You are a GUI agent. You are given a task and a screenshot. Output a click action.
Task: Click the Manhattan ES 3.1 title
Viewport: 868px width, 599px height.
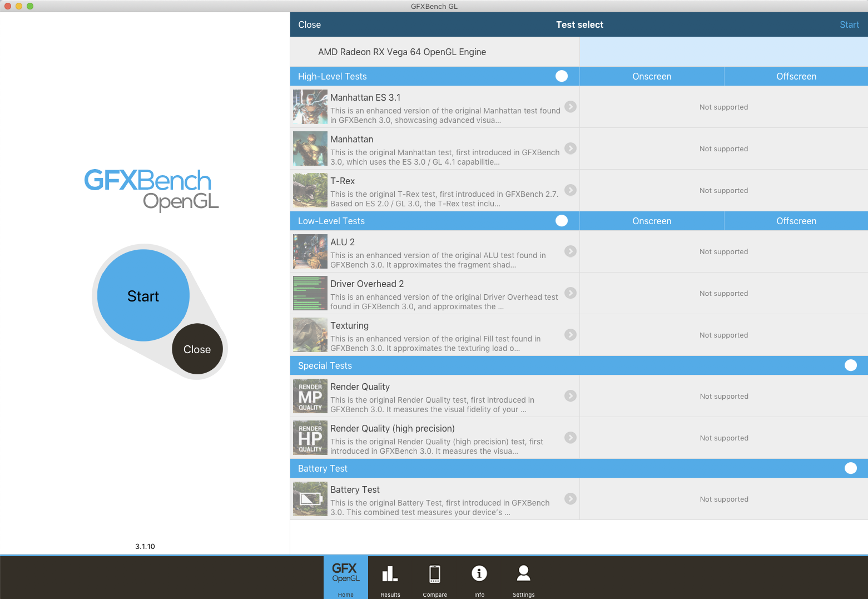[x=365, y=97]
